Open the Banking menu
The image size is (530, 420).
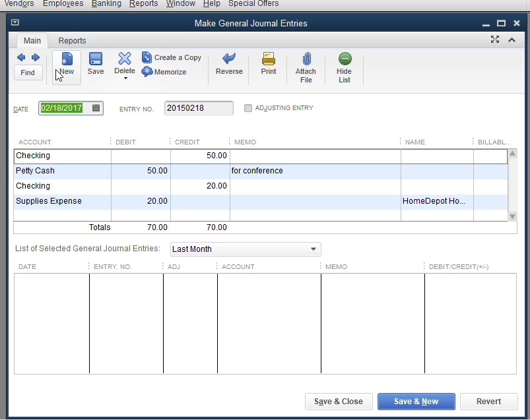[106, 4]
